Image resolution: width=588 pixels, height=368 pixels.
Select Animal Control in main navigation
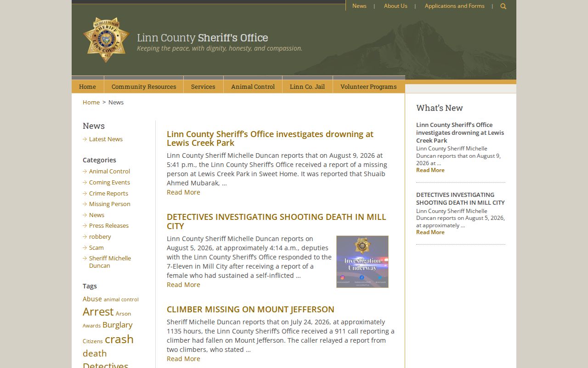click(253, 86)
